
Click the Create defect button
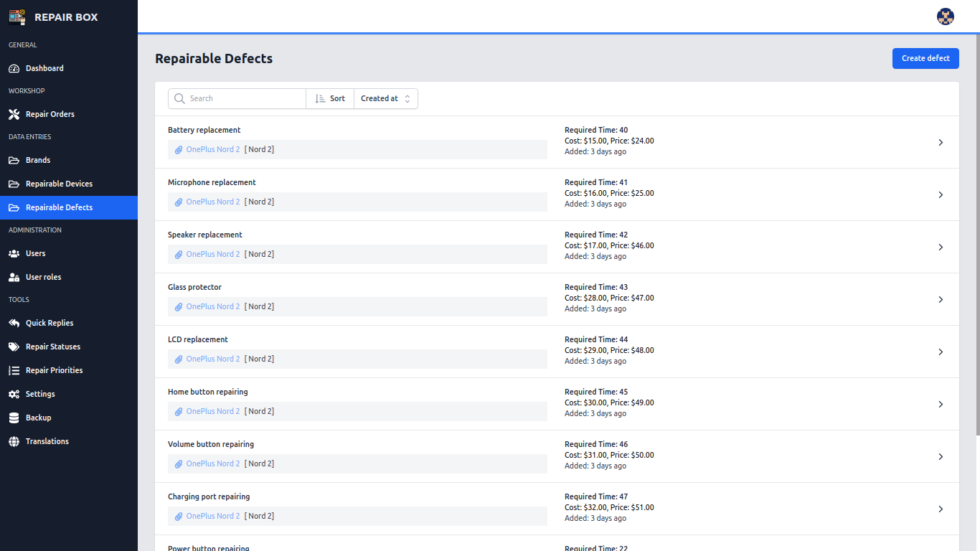tap(925, 58)
